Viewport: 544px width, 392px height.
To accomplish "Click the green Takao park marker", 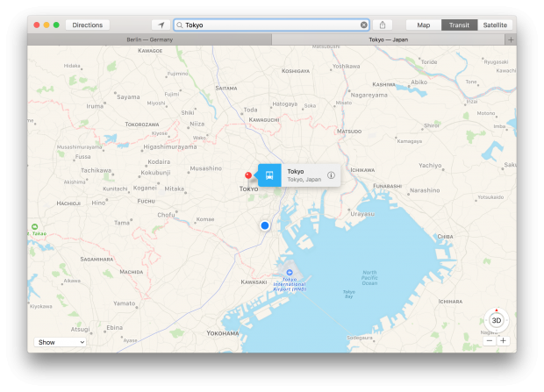I will point(35,227).
